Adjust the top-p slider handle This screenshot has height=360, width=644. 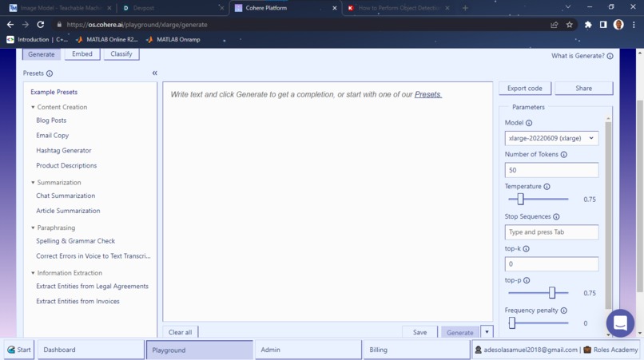[552, 293]
